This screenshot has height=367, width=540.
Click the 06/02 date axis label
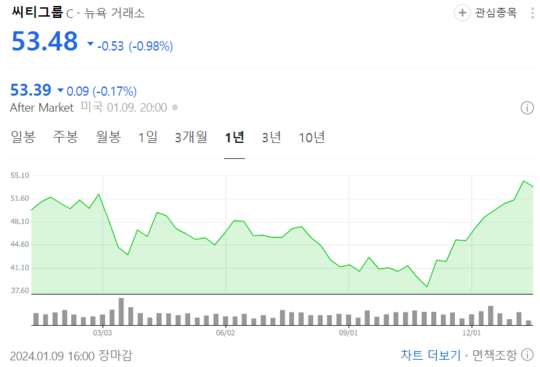(x=225, y=333)
